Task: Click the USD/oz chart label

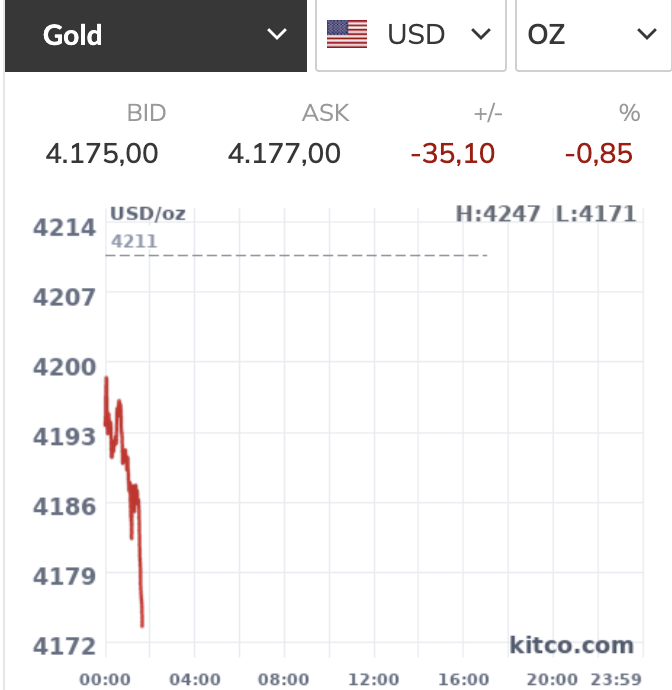Action: [148, 214]
